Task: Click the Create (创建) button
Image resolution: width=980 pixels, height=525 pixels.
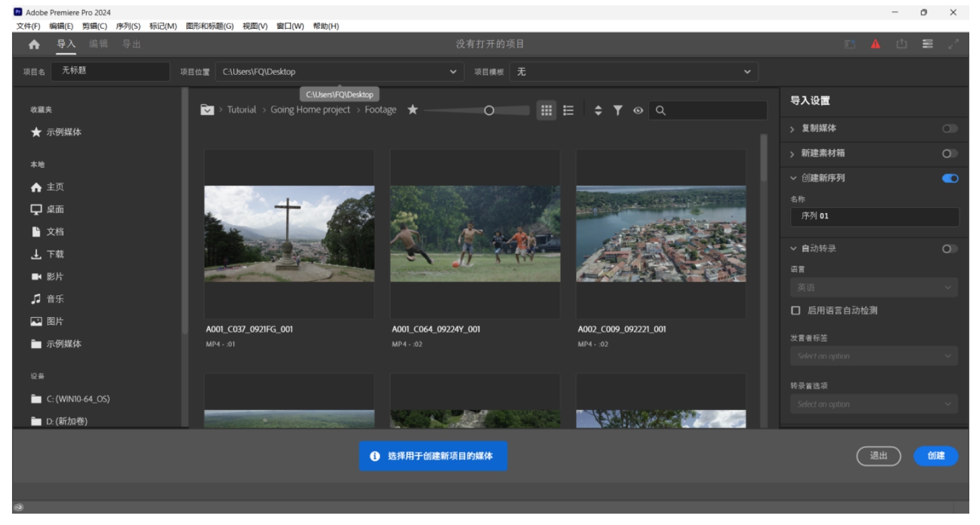Action: coord(936,456)
